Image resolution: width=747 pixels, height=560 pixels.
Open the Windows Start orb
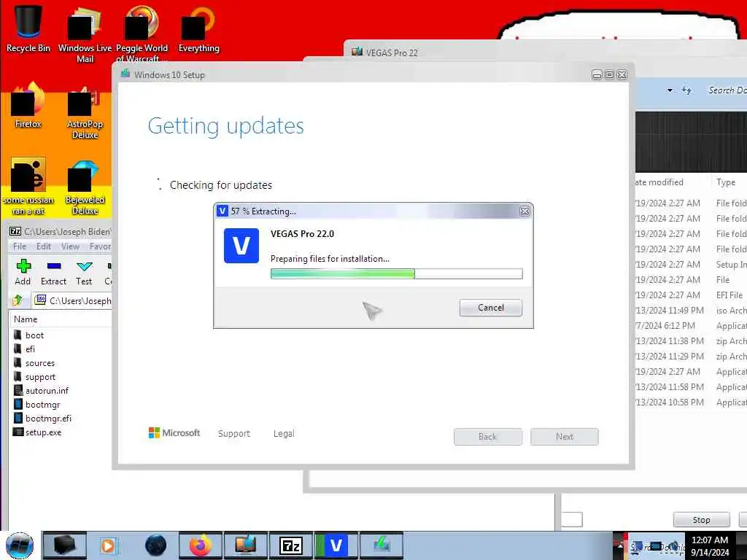(x=20, y=545)
